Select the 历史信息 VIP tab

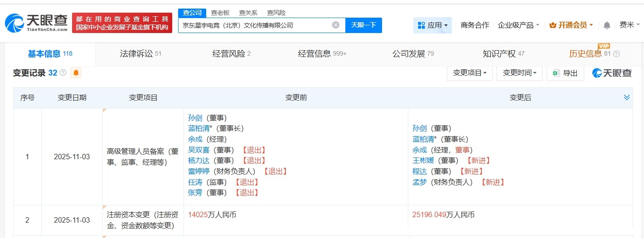(594, 54)
